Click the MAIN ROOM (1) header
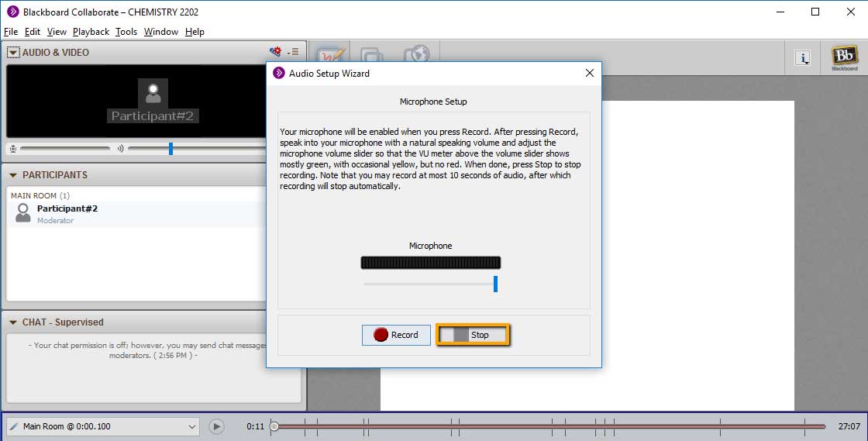The image size is (868, 441). tap(40, 195)
